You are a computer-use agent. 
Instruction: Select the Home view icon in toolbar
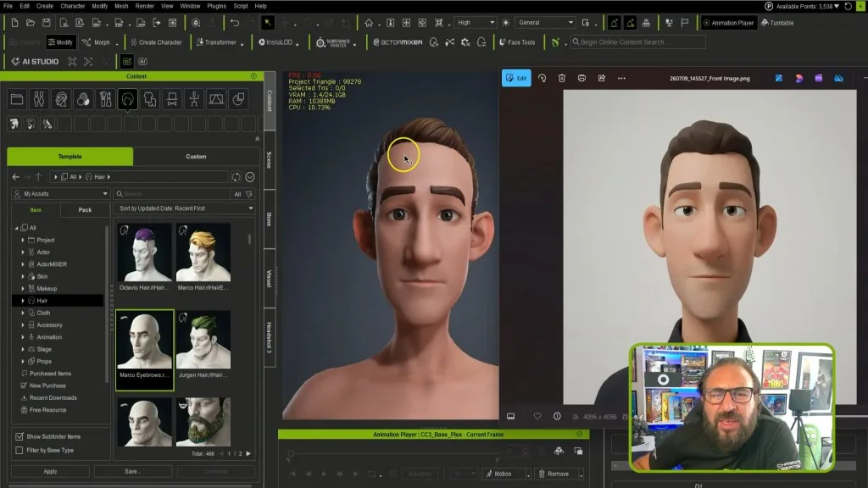tap(369, 23)
